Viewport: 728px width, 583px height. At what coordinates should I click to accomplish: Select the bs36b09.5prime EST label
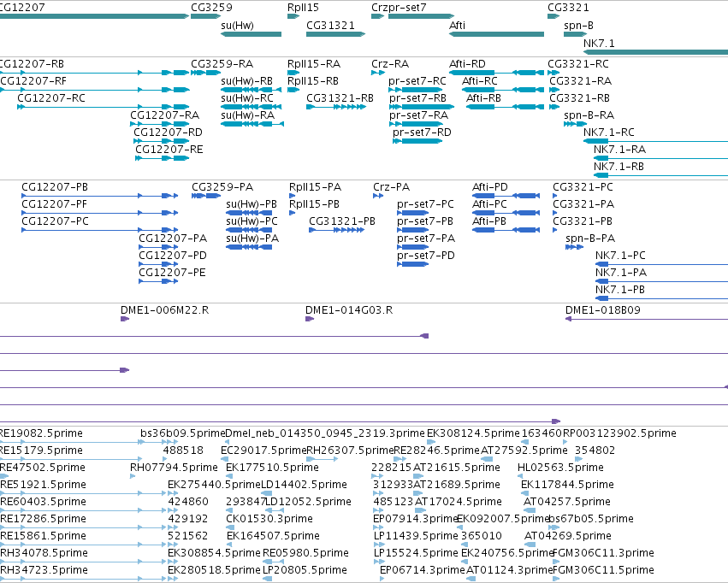point(182,433)
